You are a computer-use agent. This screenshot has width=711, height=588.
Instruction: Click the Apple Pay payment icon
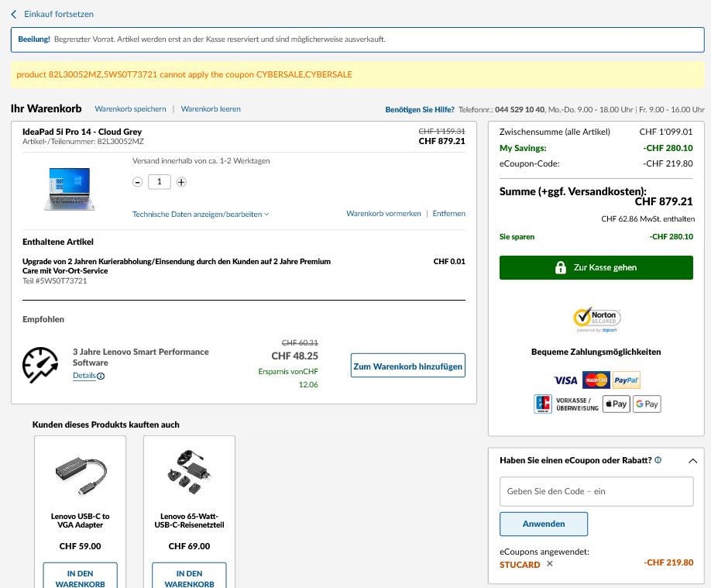tap(616, 404)
